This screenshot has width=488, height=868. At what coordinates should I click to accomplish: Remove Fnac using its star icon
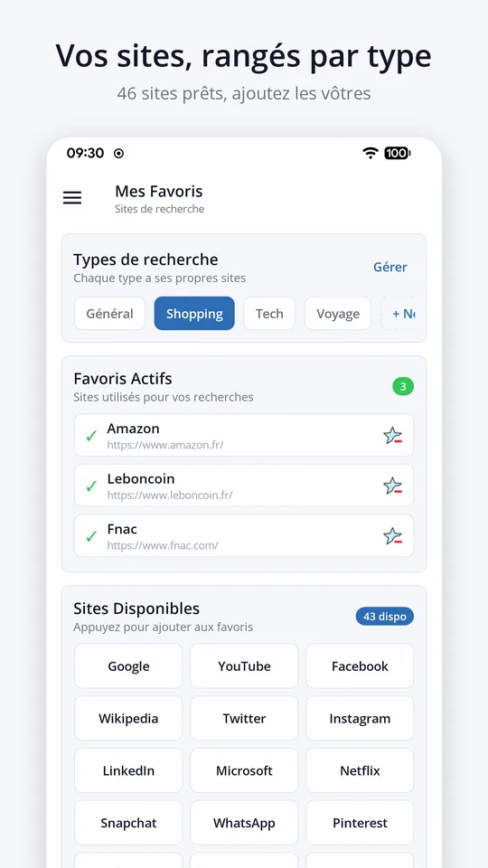392,536
